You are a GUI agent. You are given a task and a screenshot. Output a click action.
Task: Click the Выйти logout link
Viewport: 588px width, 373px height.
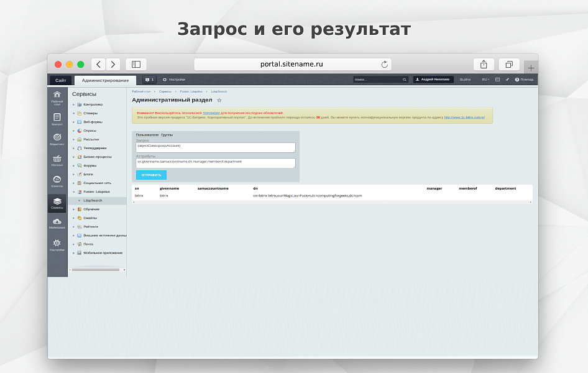coord(465,80)
